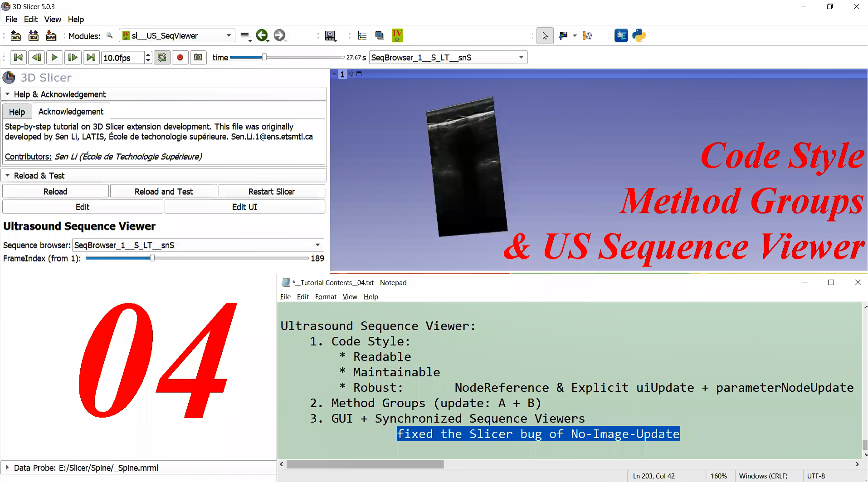
Task: Open the Extensions Manager puzzle icon
Action: click(x=621, y=35)
